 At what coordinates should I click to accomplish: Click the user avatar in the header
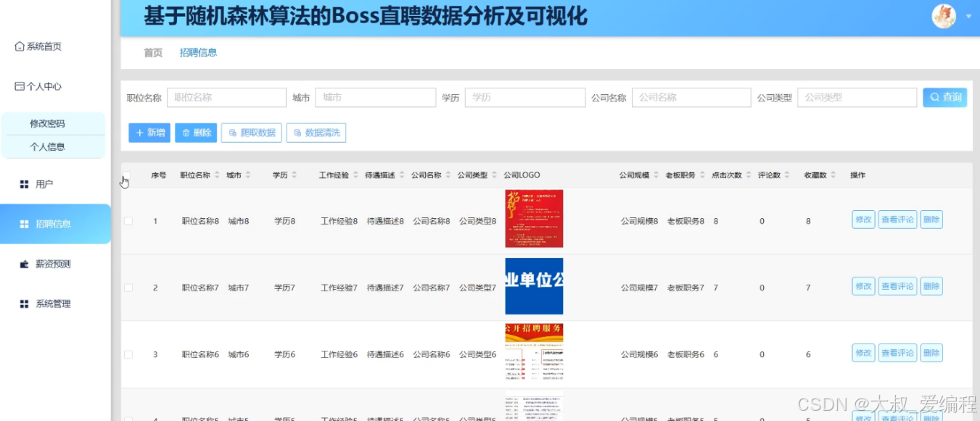(x=944, y=16)
